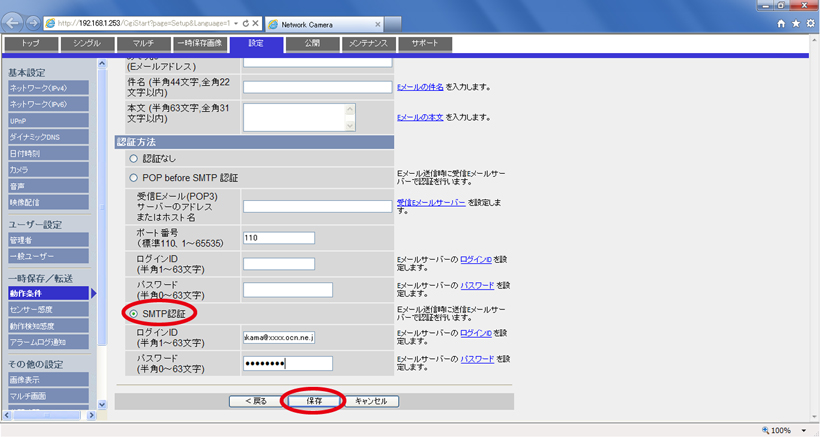Click the POP ログインID input field
The width and height of the screenshot is (820, 437).
(279, 263)
